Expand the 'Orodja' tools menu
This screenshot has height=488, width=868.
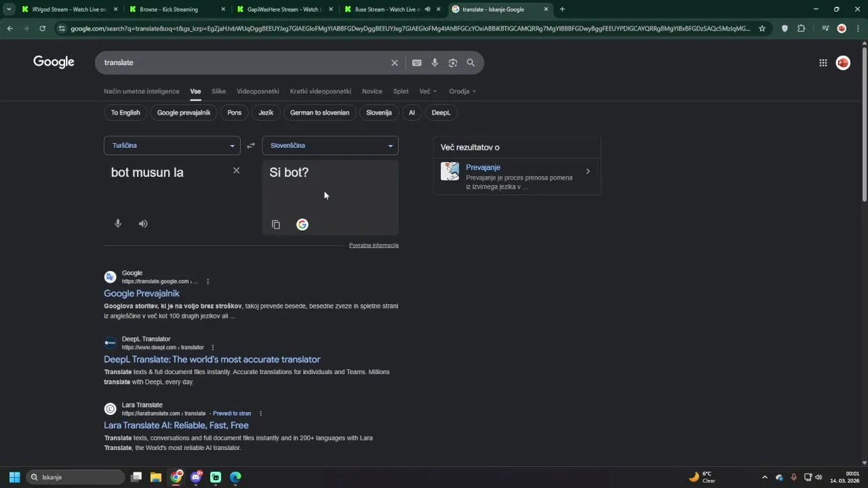tap(462, 91)
